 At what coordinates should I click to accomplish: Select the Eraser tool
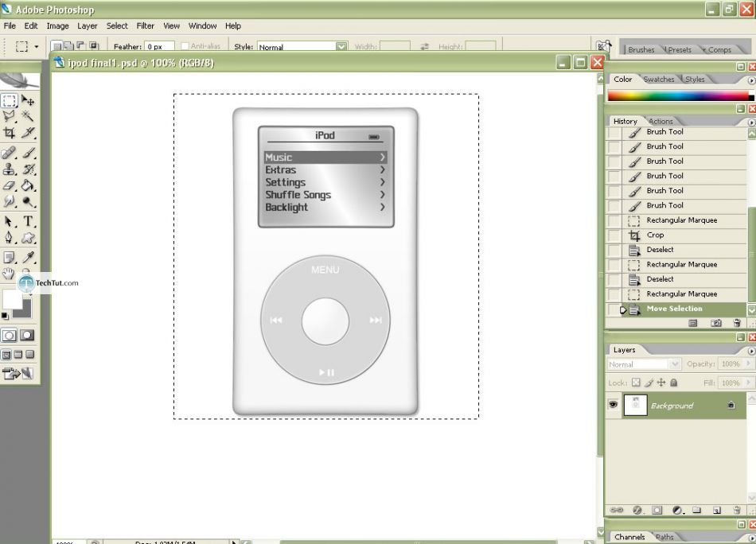(10, 185)
